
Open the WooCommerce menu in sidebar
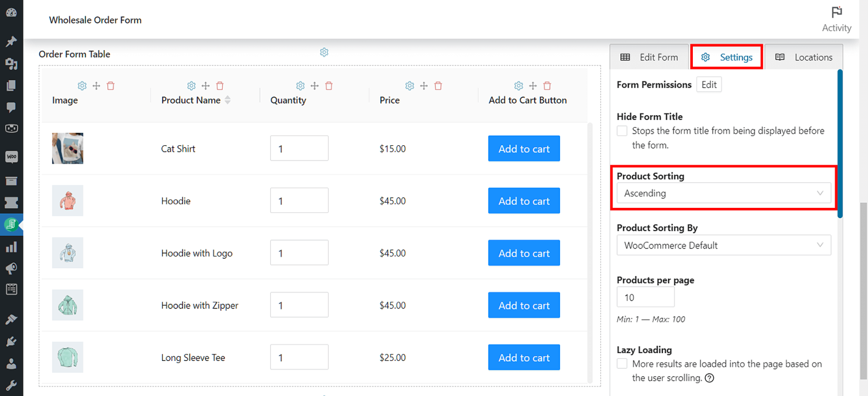11,156
